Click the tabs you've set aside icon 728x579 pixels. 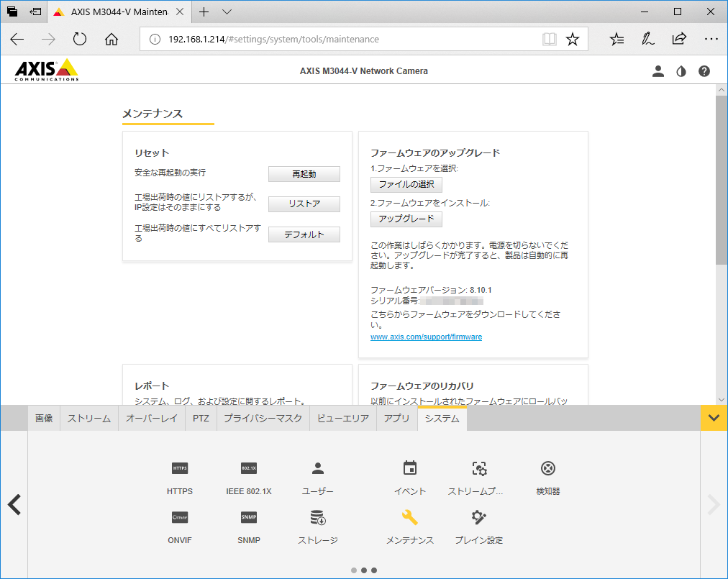pyautogui.click(x=12, y=12)
